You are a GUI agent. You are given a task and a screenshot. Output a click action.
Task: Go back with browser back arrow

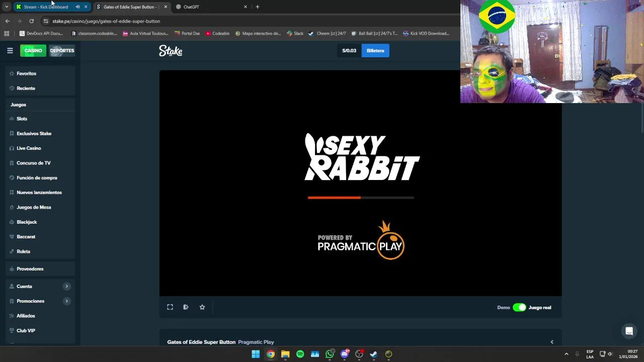[7, 21]
